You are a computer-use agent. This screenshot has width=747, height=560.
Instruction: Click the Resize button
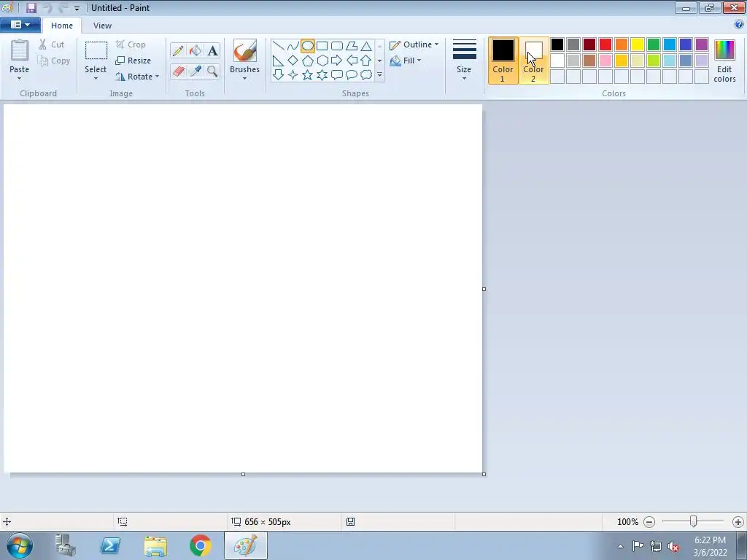point(133,61)
